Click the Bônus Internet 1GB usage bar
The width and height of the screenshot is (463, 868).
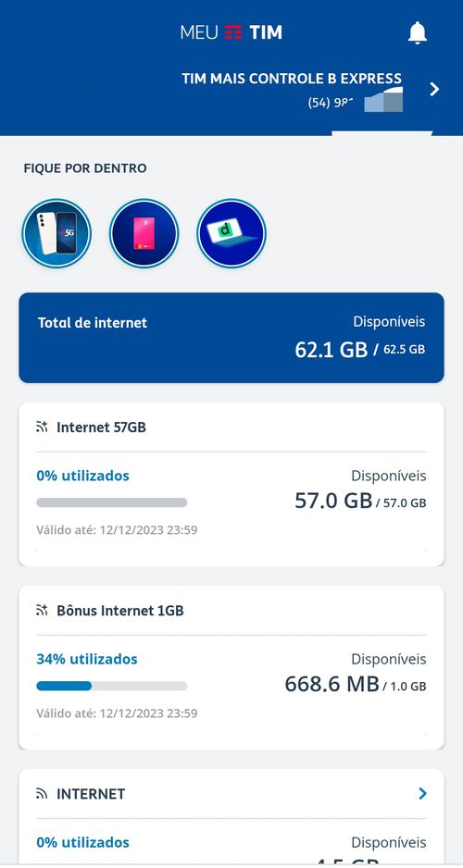tap(112, 686)
